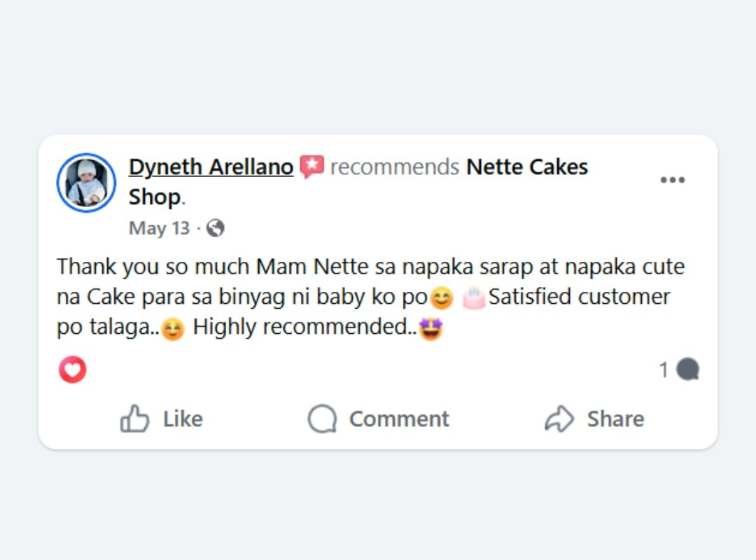Toggle Like on this post

tap(162, 419)
